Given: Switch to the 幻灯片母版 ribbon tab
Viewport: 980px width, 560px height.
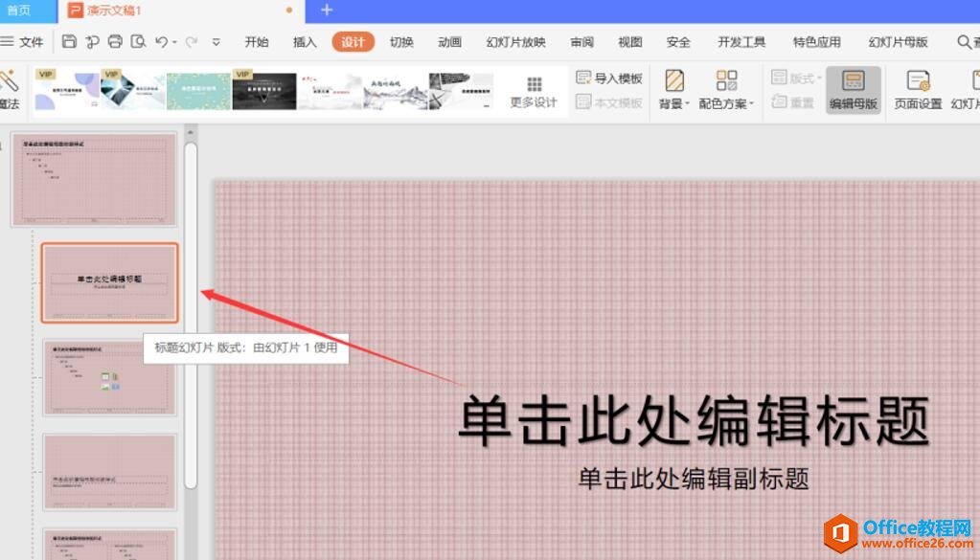Looking at the screenshot, I should [x=898, y=42].
